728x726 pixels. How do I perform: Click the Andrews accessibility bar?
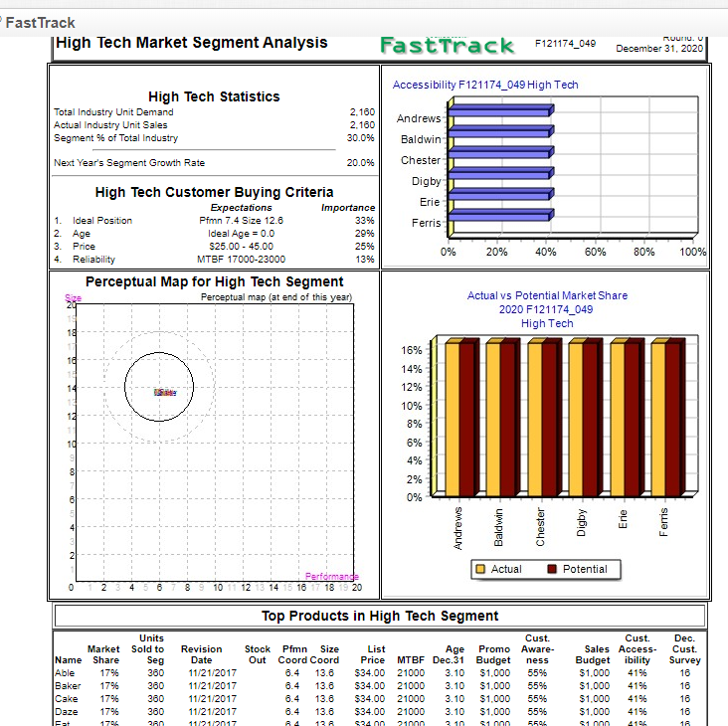(x=501, y=110)
